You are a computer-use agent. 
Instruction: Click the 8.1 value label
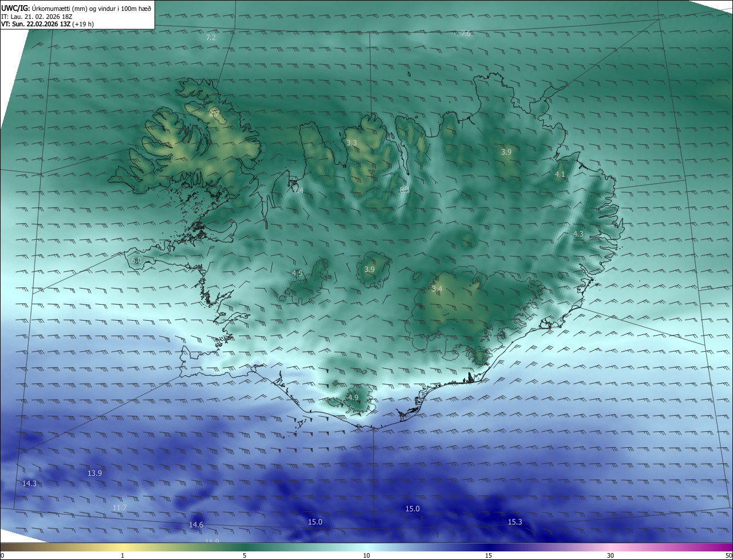click(x=405, y=190)
